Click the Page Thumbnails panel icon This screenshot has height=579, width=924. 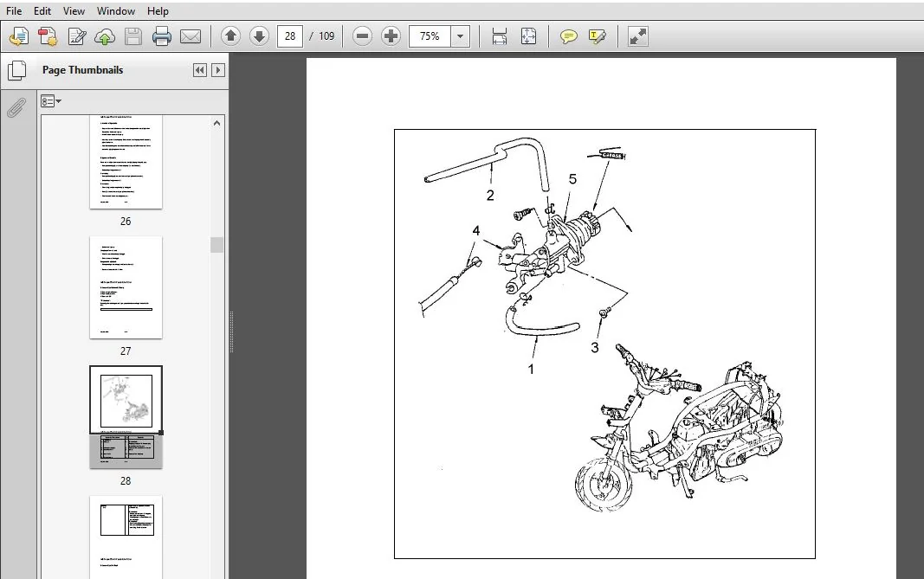tap(16, 71)
